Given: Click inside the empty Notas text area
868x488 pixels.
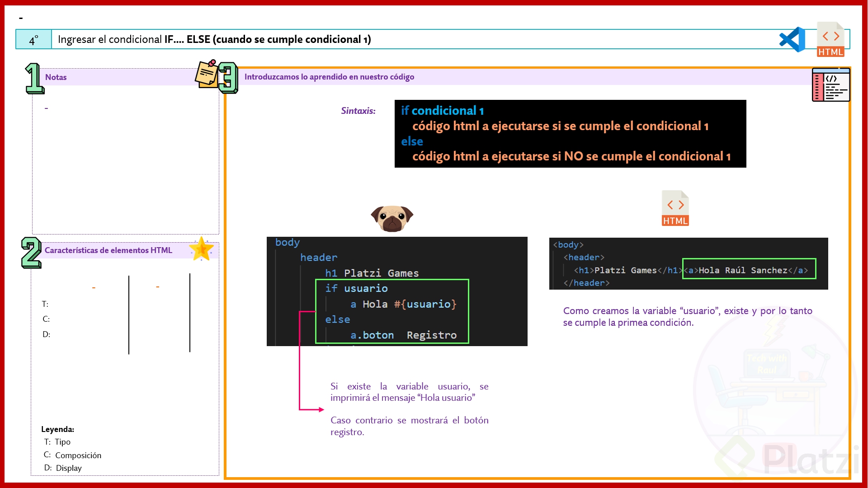Looking at the screenshot, I should (126, 160).
